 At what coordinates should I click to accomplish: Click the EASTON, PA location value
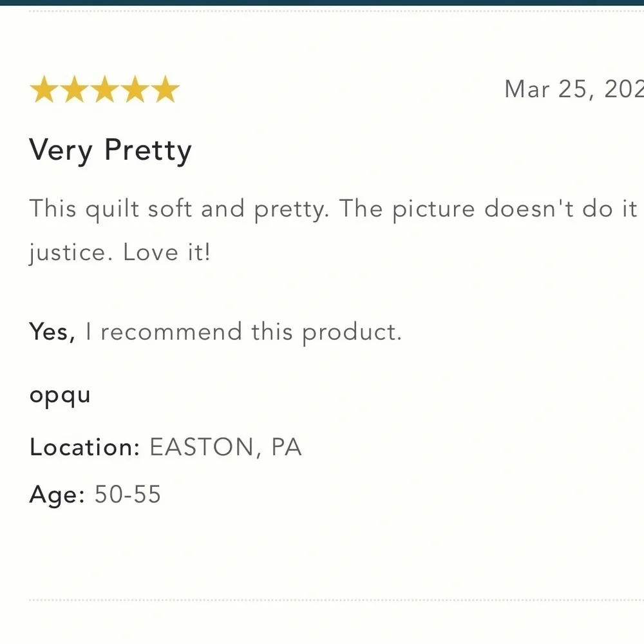(x=226, y=448)
